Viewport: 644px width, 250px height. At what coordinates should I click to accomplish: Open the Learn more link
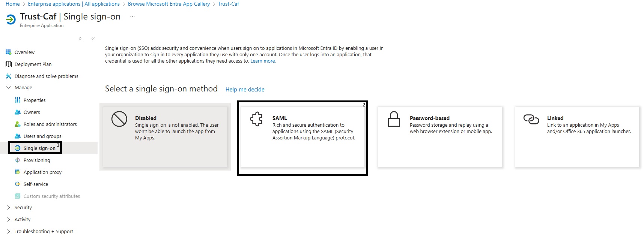pyautogui.click(x=263, y=61)
